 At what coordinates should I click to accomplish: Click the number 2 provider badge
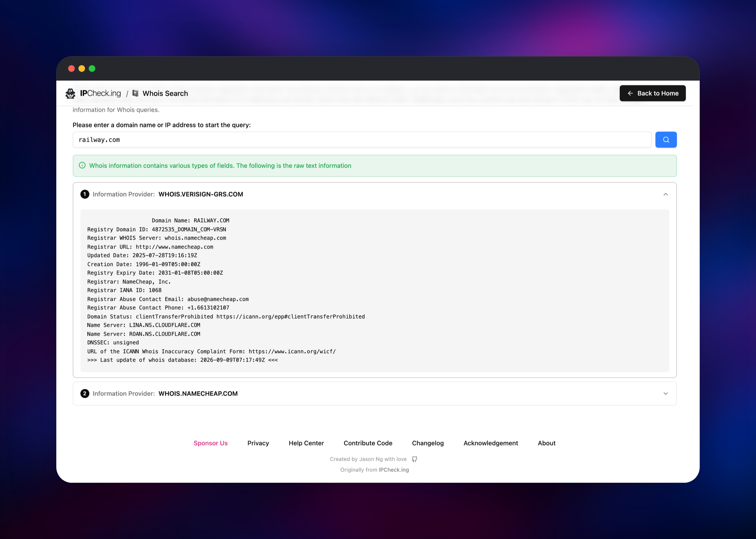tap(85, 393)
